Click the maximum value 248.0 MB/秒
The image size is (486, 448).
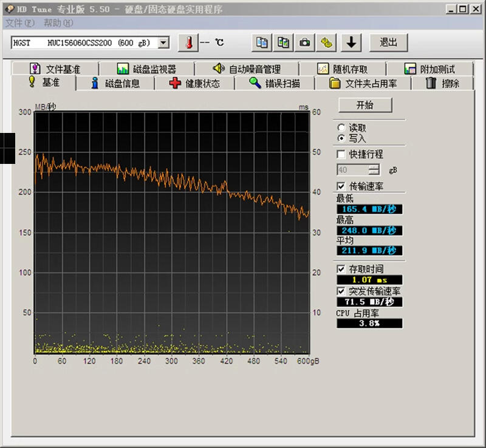369,231
